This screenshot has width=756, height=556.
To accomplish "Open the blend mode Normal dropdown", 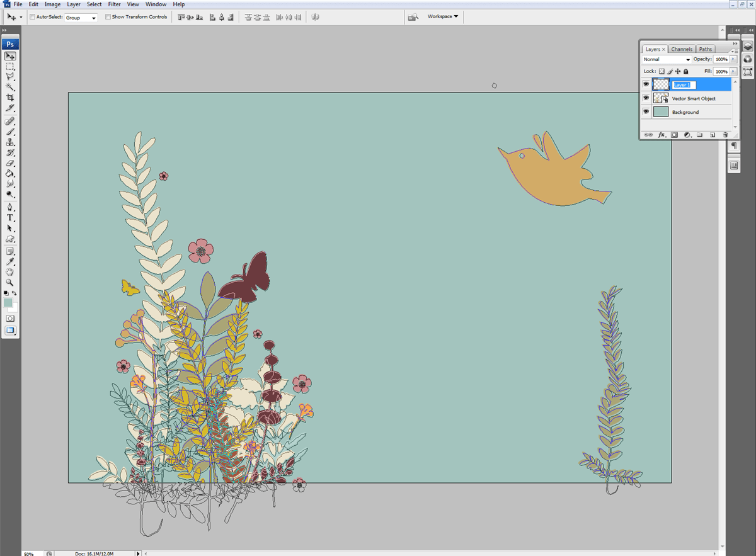I will (x=666, y=59).
